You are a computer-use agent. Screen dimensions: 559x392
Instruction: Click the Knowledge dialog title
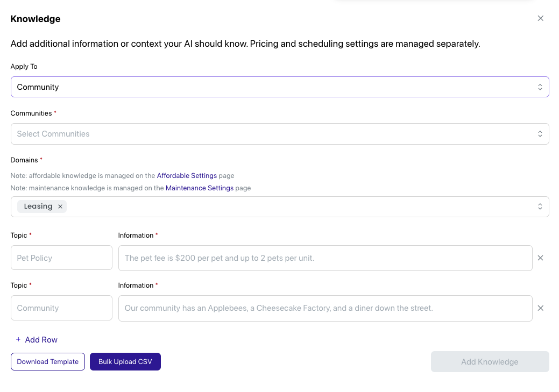36,19
